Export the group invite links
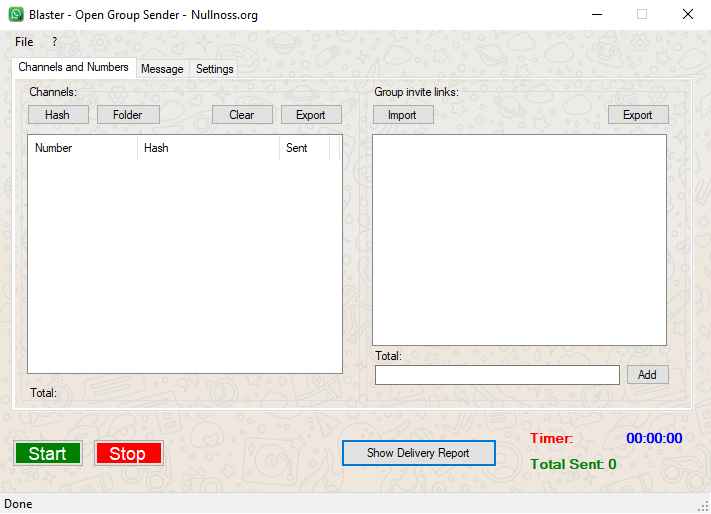This screenshot has height=514, width=711. click(x=638, y=115)
